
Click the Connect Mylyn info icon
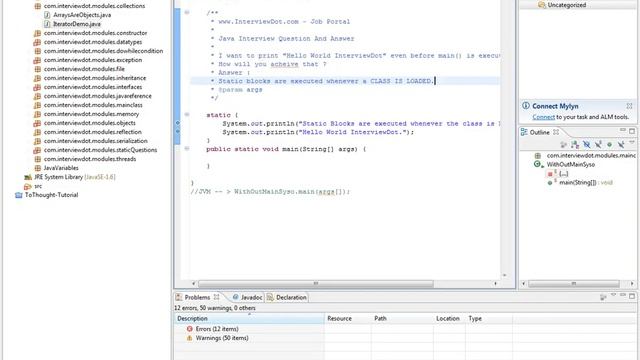[526, 106]
